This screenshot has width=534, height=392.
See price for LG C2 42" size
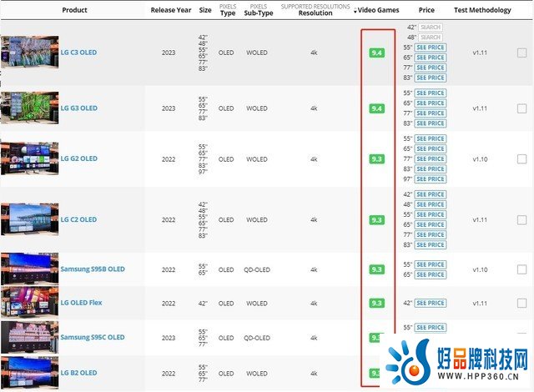pyautogui.click(x=431, y=194)
